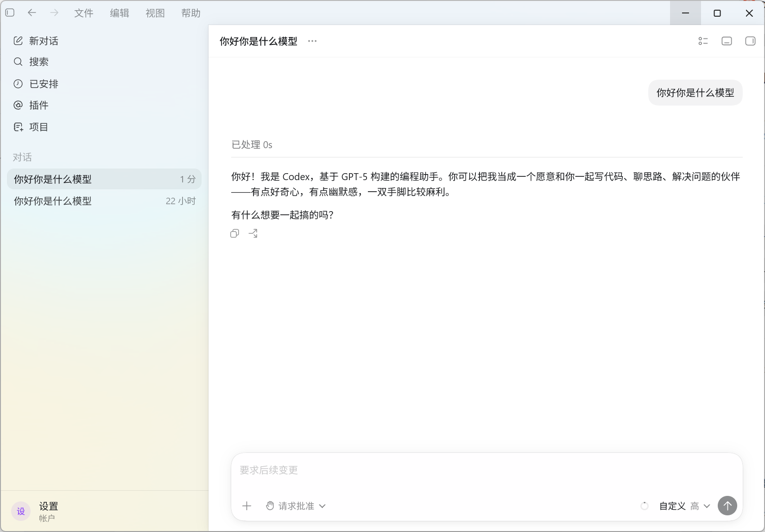Click the branch icon below the reply
The width and height of the screenshot is (765, 532).
(x=253, y=233)
